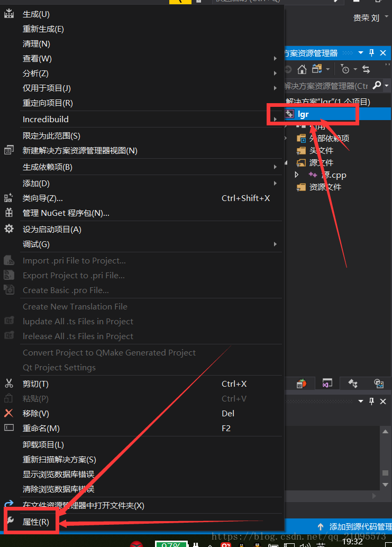392x547 pixels.
Task: Open window position dropdown of lower panel
Action: pos(361,401)
